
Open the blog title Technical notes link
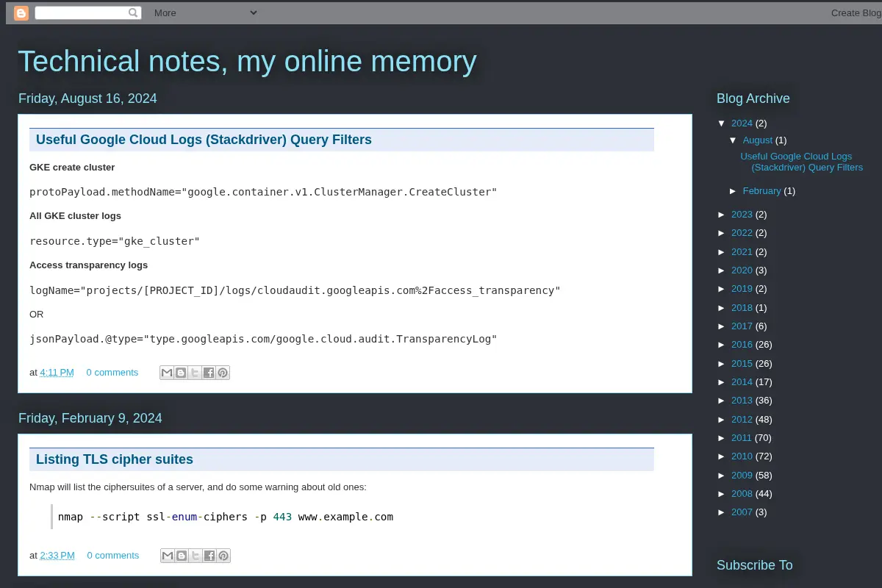[x=247, y=62]
